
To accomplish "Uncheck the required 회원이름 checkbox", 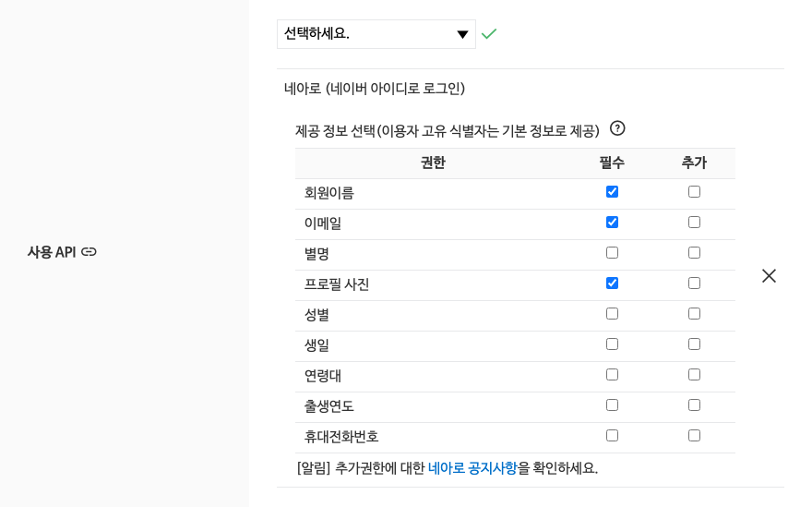I will click(612, 192).
